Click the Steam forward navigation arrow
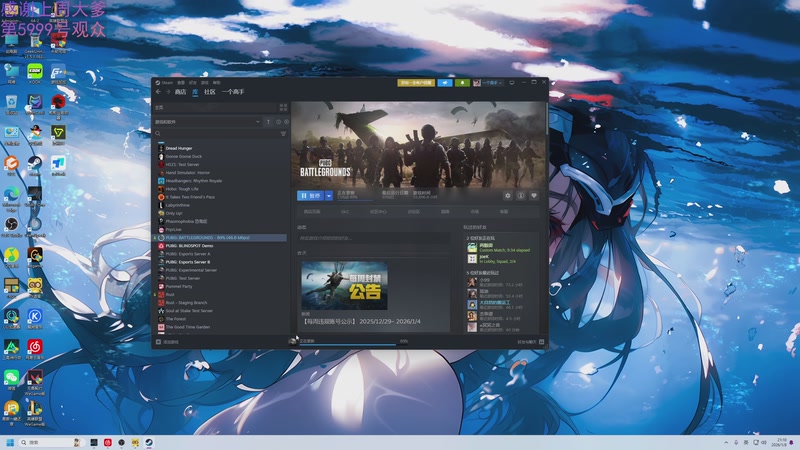Screen dimensions: 800x450 168,92
